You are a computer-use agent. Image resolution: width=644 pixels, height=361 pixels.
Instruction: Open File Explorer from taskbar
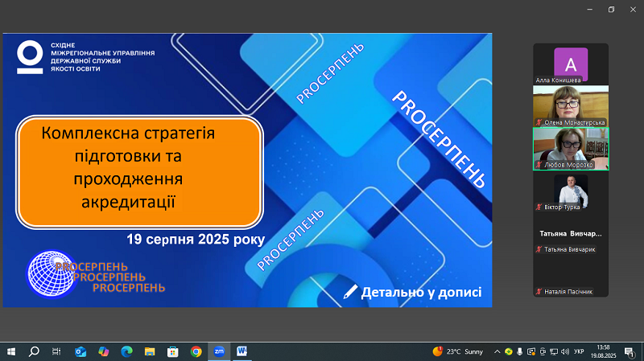click(150, 351)
